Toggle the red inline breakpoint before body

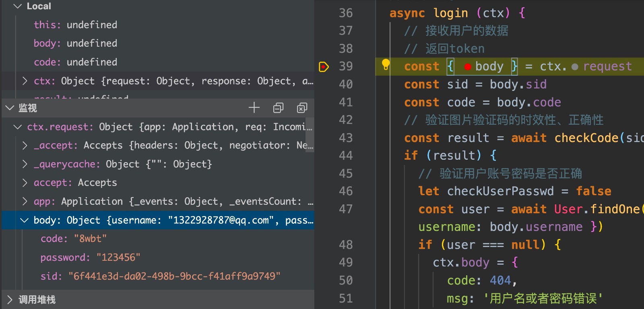pos(468,67)
